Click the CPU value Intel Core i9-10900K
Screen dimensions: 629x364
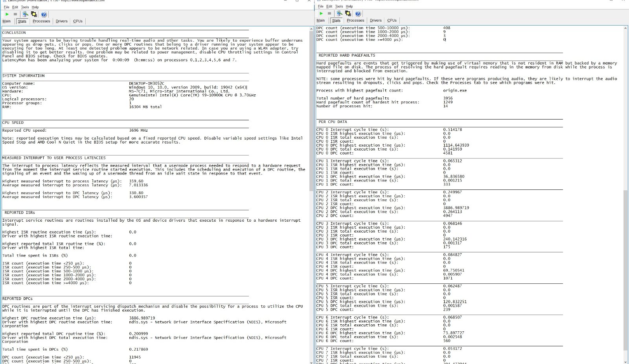pyautogui.click(x=192, y=95)
